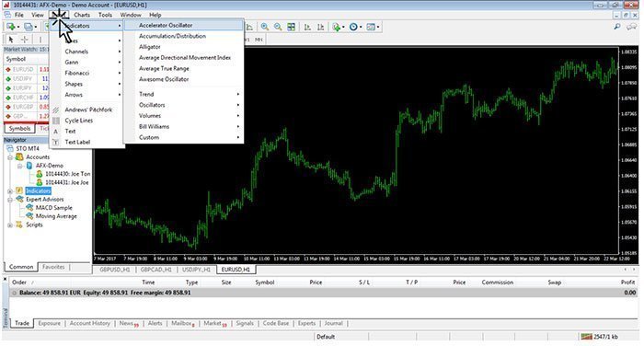Click the Text Label icon in the menu
The image size is (644, 346).
(x=56, y=142)
